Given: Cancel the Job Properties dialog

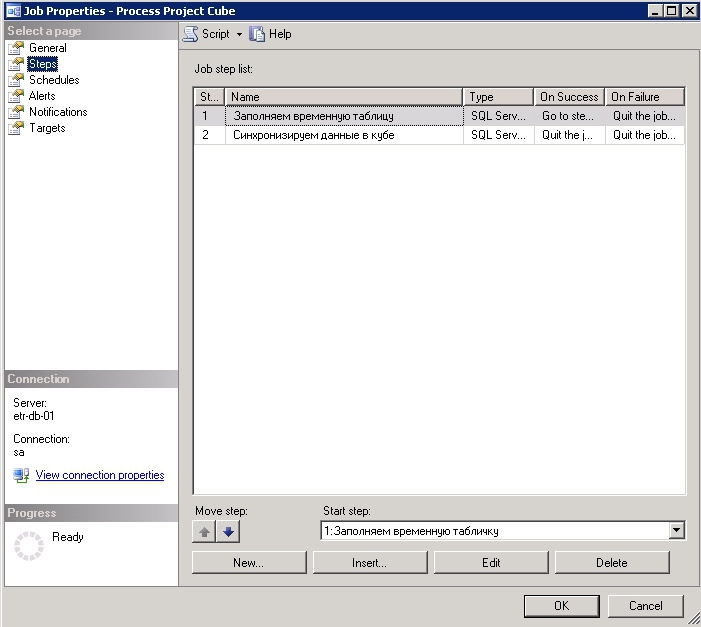Looking at the screenshot, I should tap(646, 606).
